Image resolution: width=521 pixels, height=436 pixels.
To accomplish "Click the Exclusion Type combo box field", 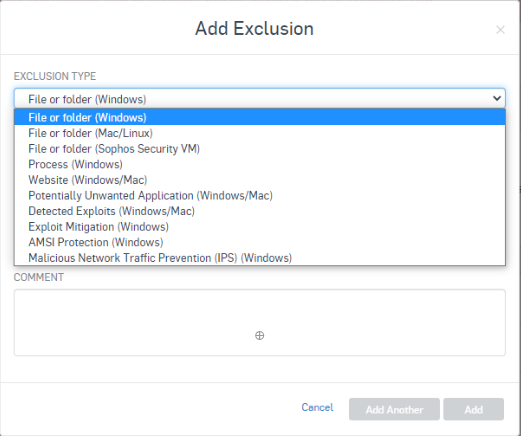I will coord(260,98).
